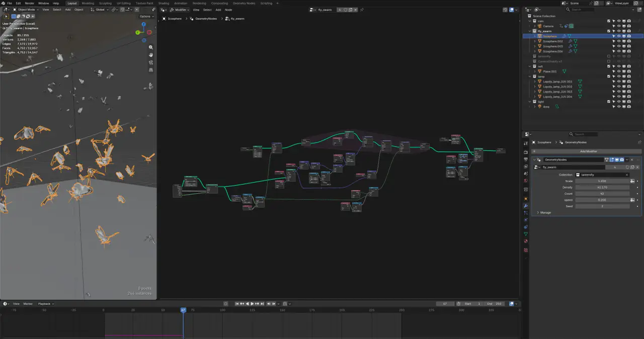The height and width of the screenshot is (339, 644).
Task: Pin the node tree with the pin icon
Action: (362, 10)
